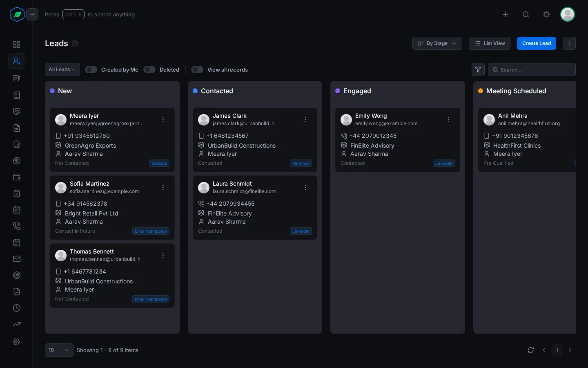
Task: Open Thomas Bennett card options menu
Action: (x=163, y=256)
